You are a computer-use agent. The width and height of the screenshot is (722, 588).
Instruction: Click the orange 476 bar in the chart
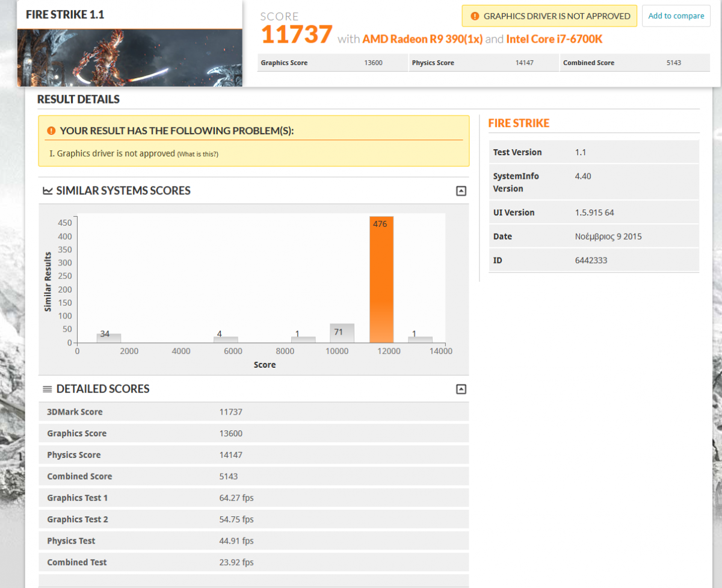[x=381, y=279]
